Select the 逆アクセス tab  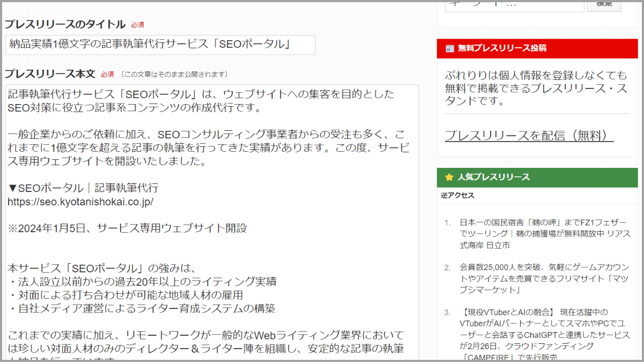(458, 195)
